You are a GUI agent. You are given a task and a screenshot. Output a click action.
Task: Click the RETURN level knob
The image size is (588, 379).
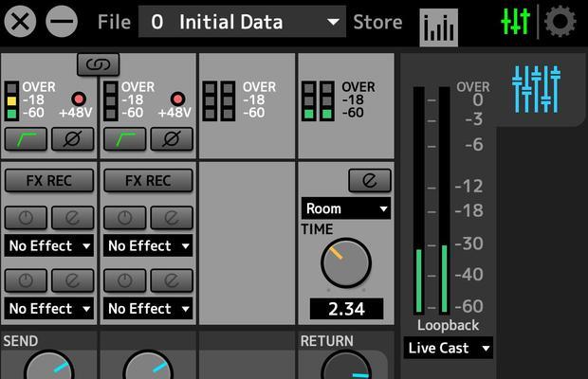[346, 365]
